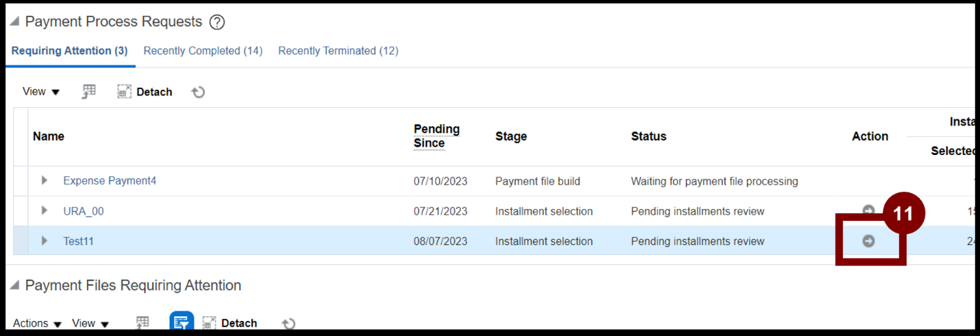
Task: Expand the Test11 row
Action: [x=45, y=241]
